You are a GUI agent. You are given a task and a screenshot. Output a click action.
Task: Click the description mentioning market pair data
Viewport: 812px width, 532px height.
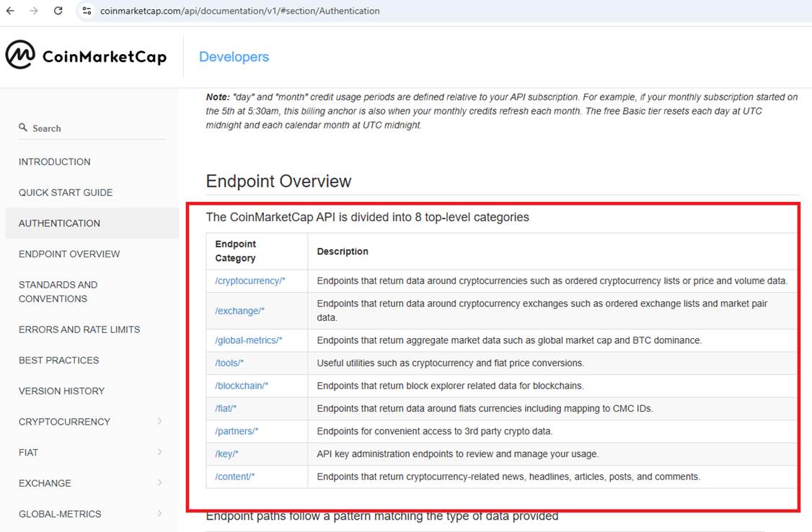click(542, 311)
